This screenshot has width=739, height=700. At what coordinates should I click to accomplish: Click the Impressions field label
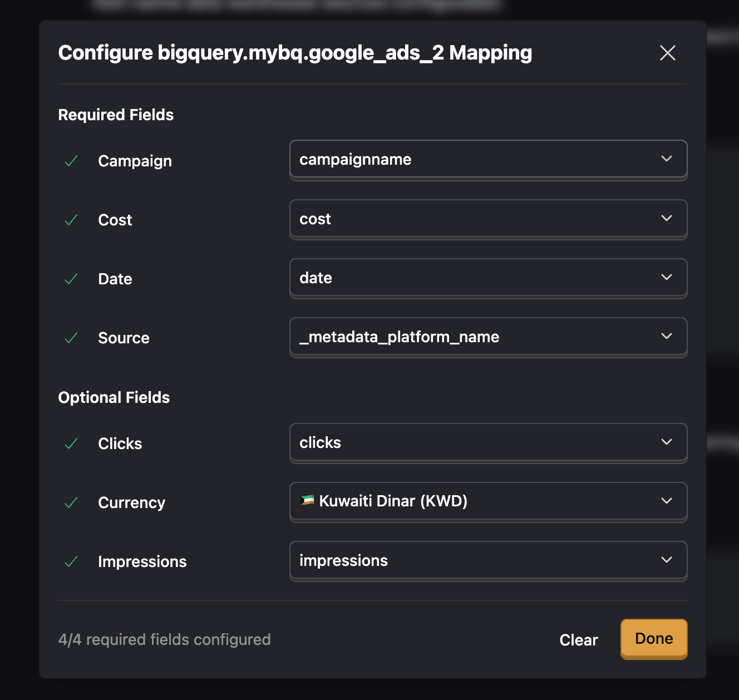[x=142, y=562]
